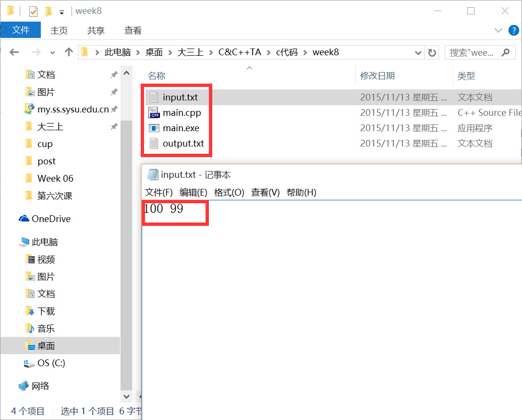Sort files by the 修改日期 column header
Screen dimensions: 522x420
tap(377, 76)
